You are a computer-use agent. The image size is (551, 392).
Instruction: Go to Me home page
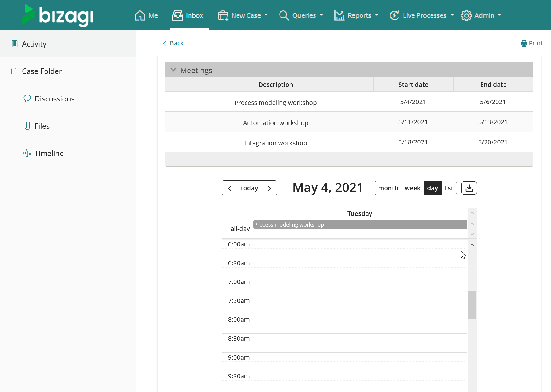coord(146,15)
